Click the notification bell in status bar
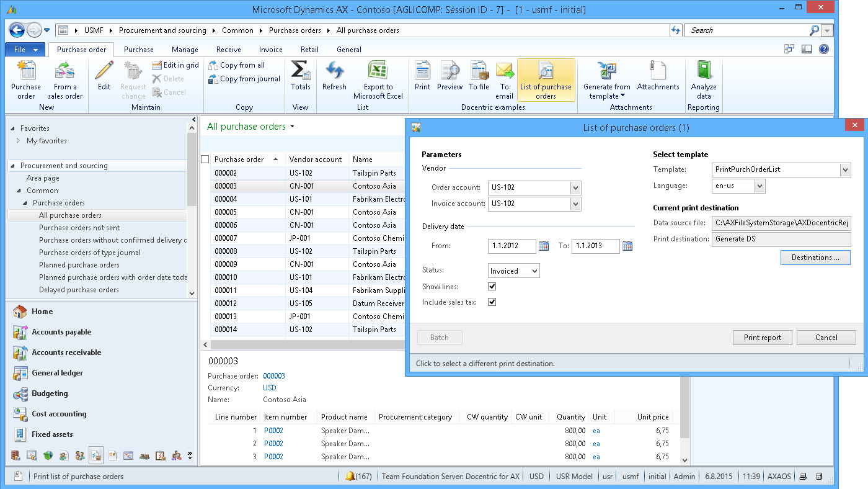Screen dimensions: 868x489 coord(350,477)
